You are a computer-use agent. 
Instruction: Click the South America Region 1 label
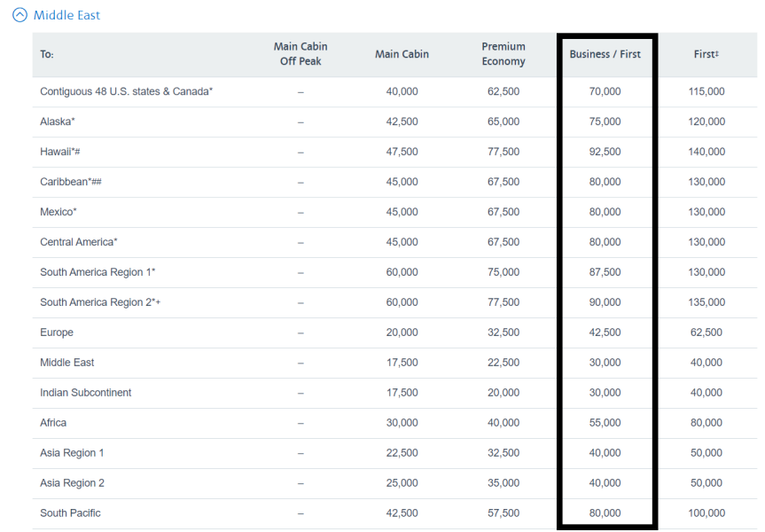(x=98, y=272)
